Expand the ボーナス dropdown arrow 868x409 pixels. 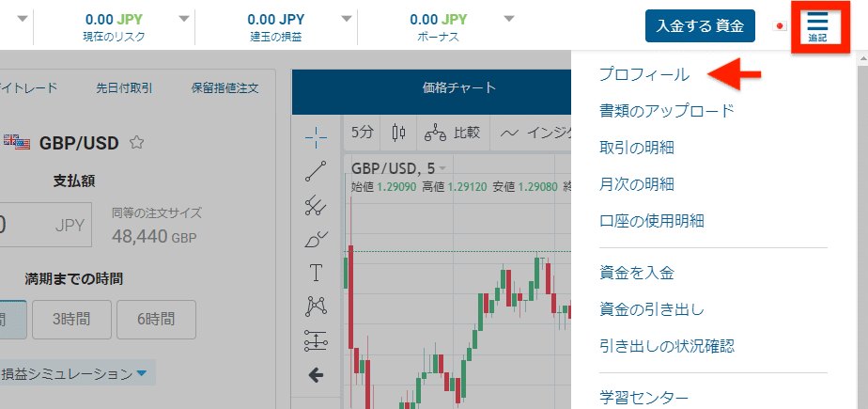[509, 20]
